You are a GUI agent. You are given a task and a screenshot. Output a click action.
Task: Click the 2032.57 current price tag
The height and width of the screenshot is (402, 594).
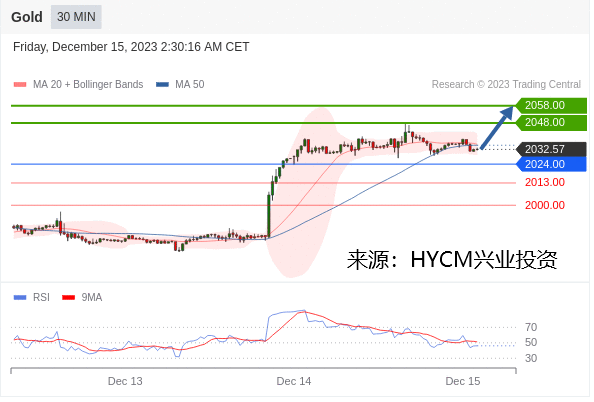[x=551, y=149]
